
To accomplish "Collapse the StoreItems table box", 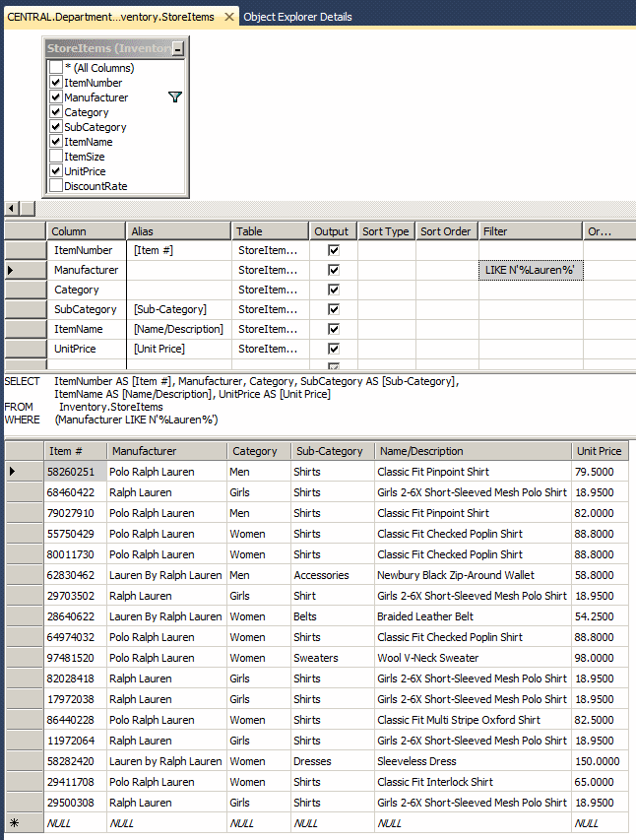I will pyautogui.click(x=178, y=49).
